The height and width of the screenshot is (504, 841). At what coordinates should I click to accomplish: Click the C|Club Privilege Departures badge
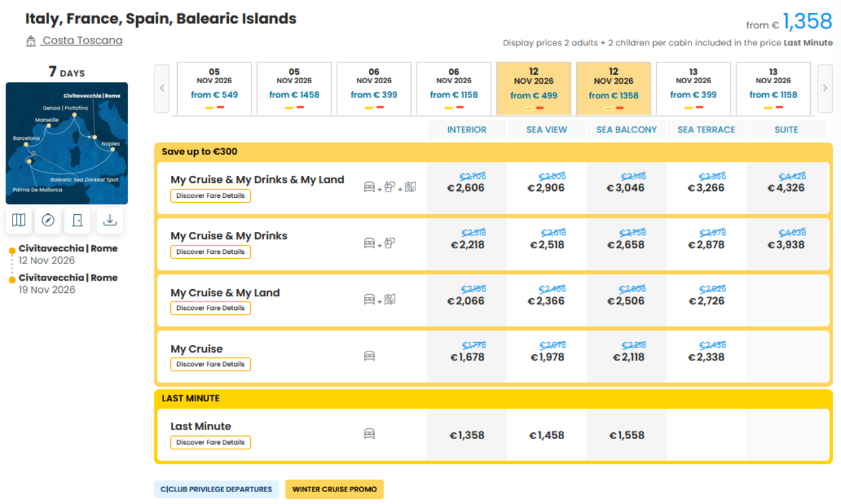click(x=216, y=490)
